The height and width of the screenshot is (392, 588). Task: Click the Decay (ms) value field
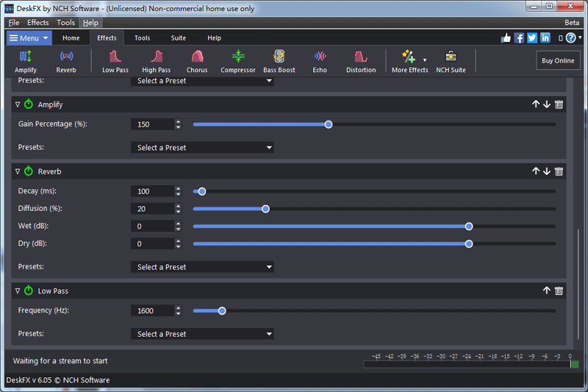point(152,191)
